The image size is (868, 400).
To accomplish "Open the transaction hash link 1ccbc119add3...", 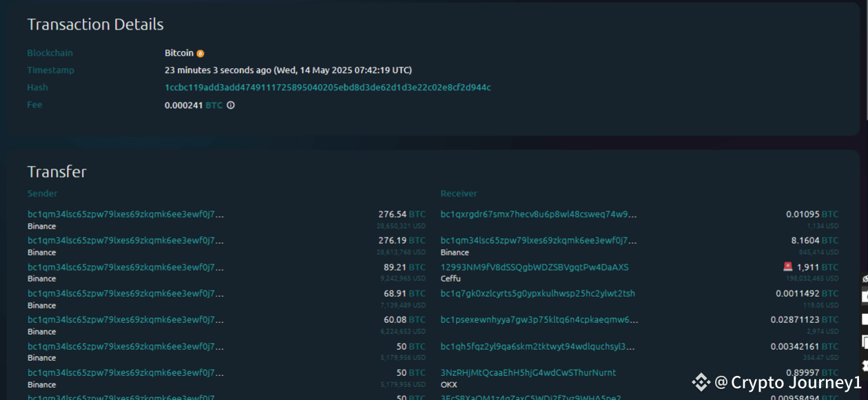I will pyautogui.click(x=327, y=87).
